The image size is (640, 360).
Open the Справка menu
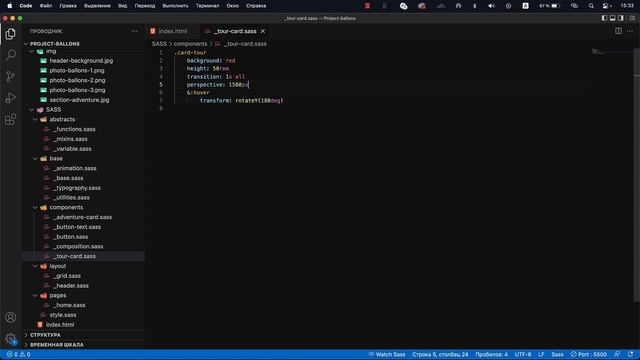tap(256, 6)
